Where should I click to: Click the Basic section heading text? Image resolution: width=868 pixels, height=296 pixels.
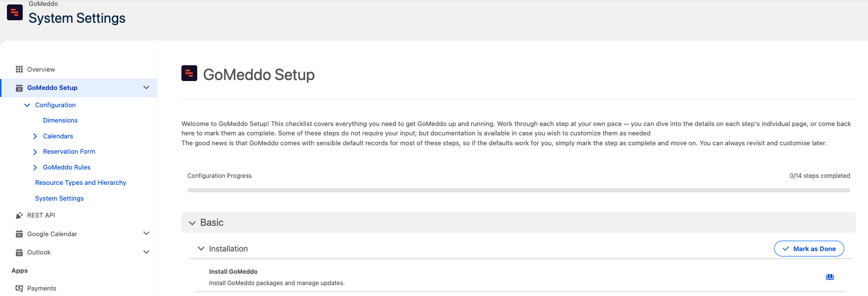tap(212, 223)
